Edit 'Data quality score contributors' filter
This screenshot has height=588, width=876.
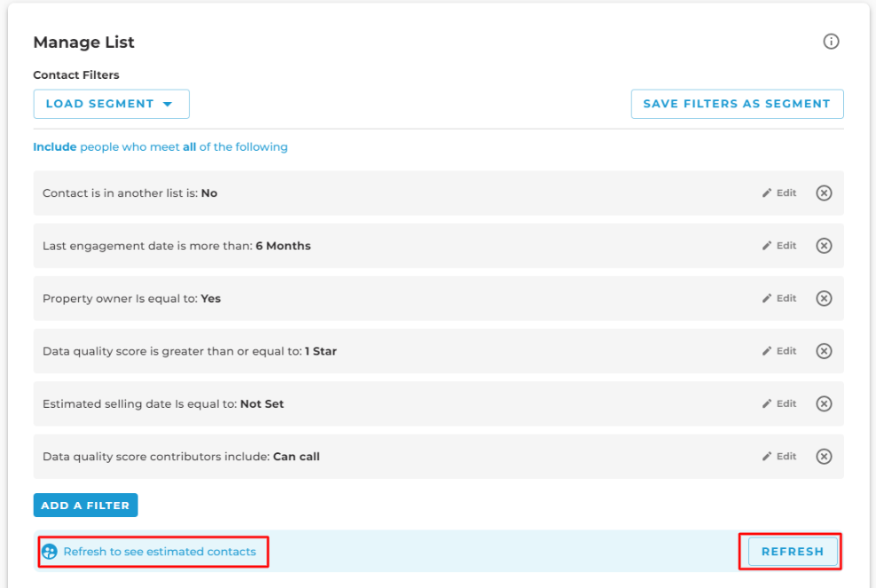point(779,457)
